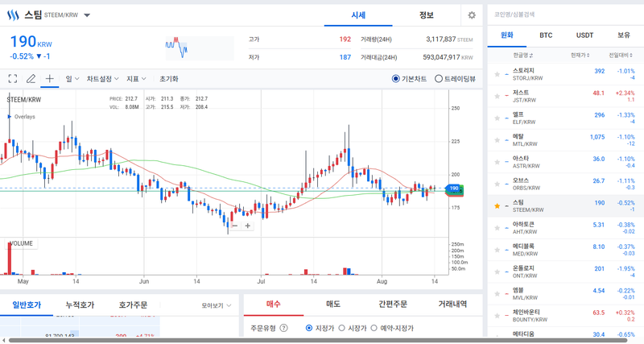
Task: Click the 190 current price tag on chart axis
Action: pos(453,189)
